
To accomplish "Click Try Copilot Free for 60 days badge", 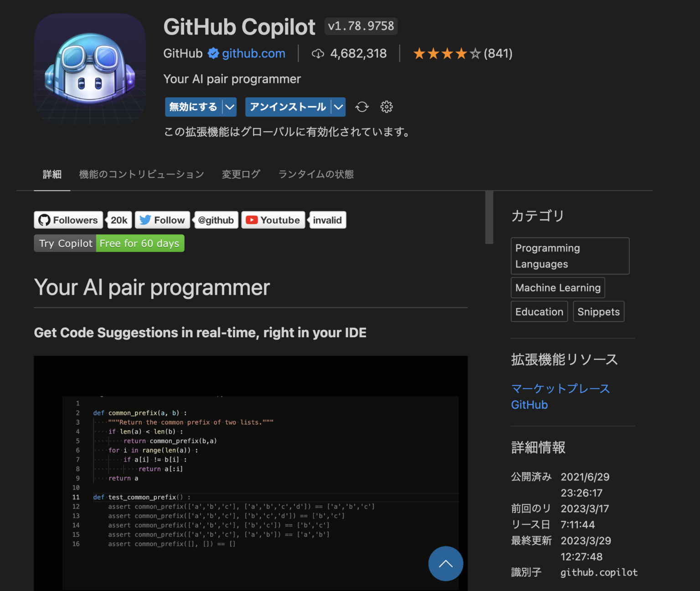I will click(x=109, y=243).
